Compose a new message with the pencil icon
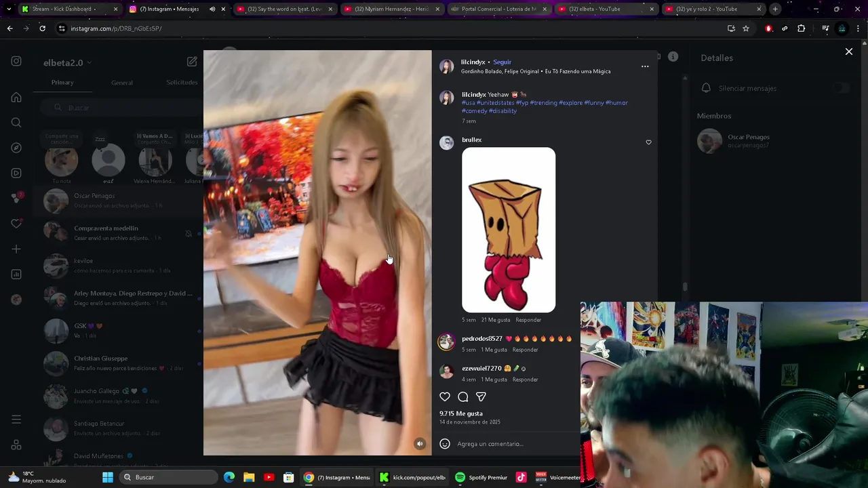 point(192,62)
